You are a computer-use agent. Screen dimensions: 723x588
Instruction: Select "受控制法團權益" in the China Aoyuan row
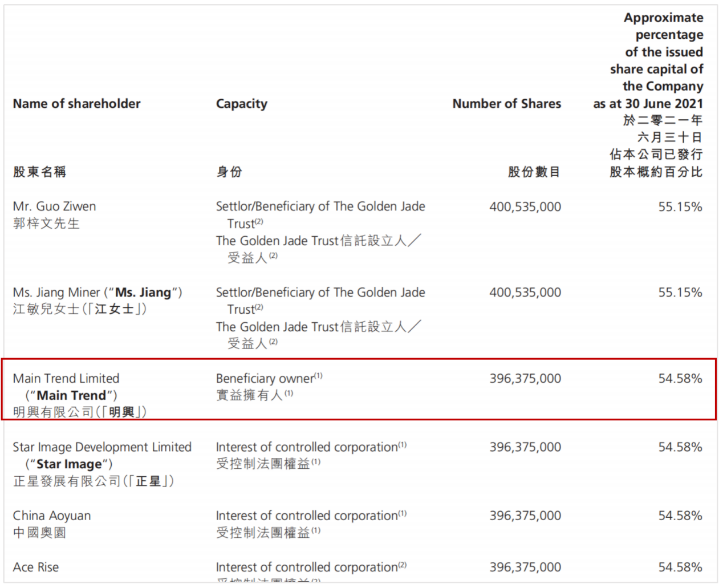point(263,533)
